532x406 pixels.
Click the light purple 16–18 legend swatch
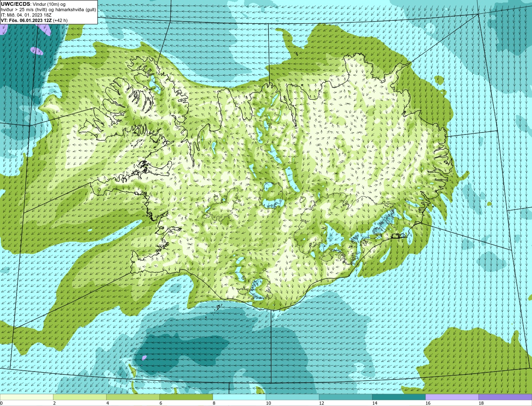(452, 397)
